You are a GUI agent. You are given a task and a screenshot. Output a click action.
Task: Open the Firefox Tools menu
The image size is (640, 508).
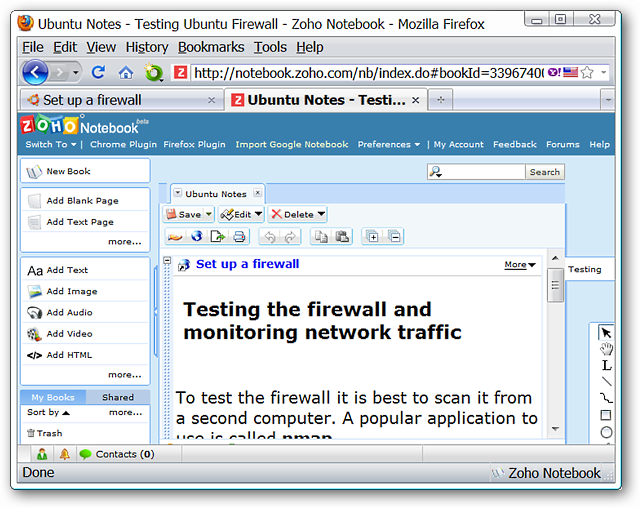[x=270, y=47]
